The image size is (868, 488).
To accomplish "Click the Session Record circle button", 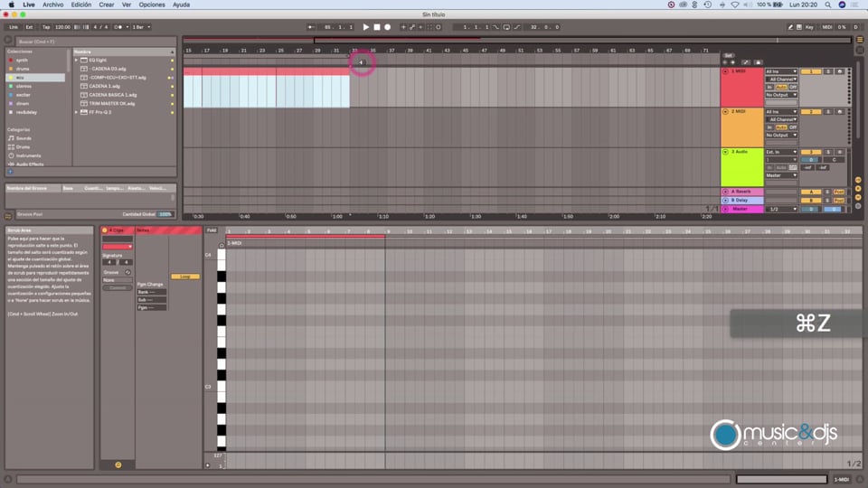I will coord(439,26).
